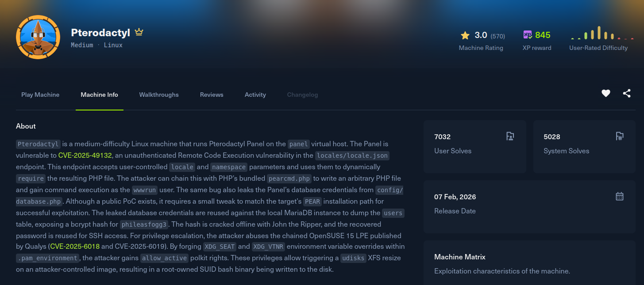644x285 pixels.
Task: Click the PEAR code tag
Action: tap(312, 201)
